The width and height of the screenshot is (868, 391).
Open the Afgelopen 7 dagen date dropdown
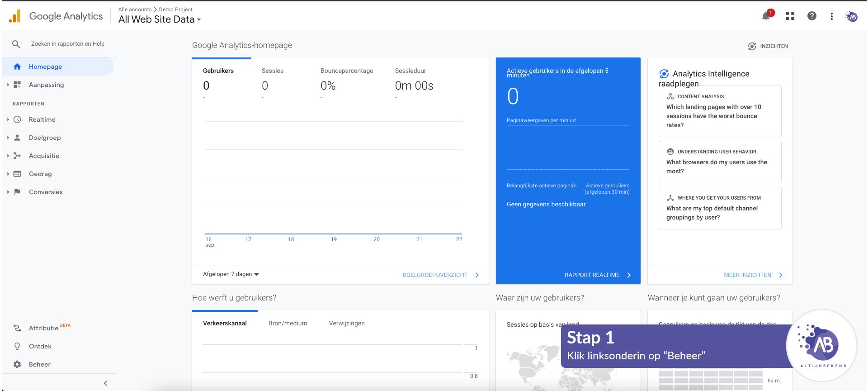pos(231,274)
